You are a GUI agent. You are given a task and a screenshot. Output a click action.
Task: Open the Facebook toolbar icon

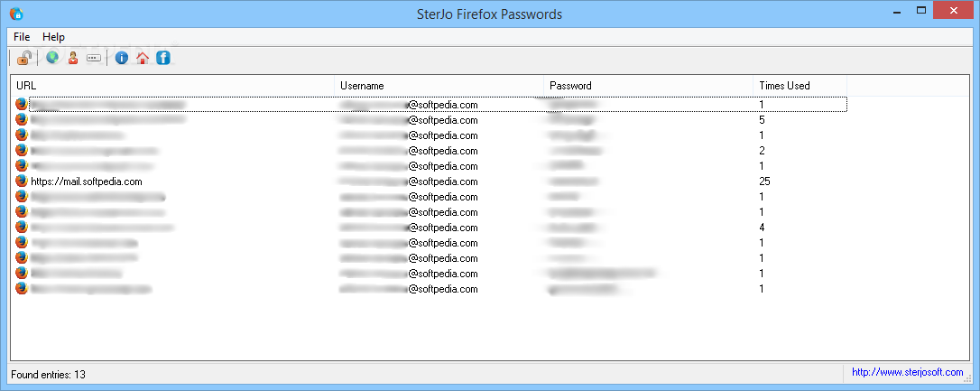tap(162, 59)
